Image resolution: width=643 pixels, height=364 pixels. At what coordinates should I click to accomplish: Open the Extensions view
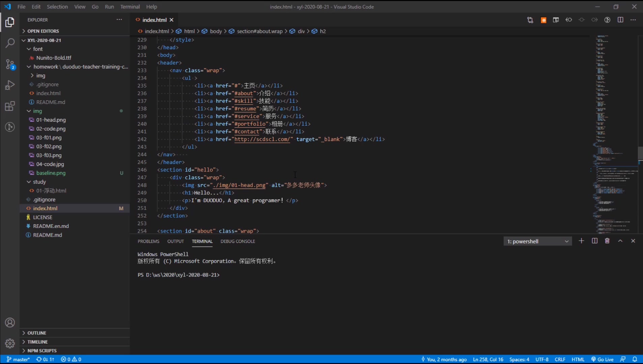(x=10, y=106)
